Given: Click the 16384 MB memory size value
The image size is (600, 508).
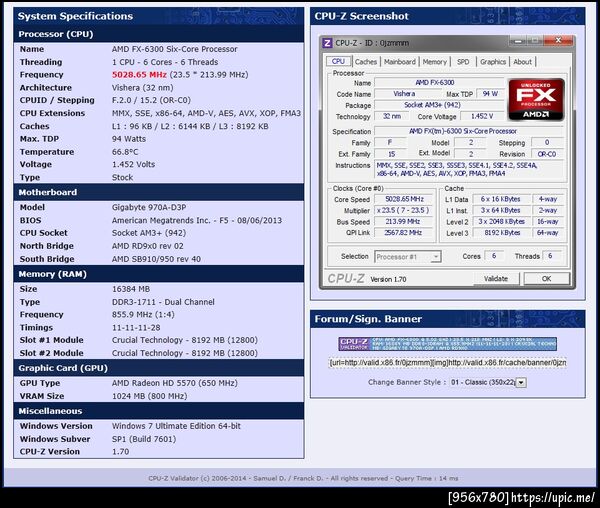Looking at the screenshot, I should click(x=131, y=289).
